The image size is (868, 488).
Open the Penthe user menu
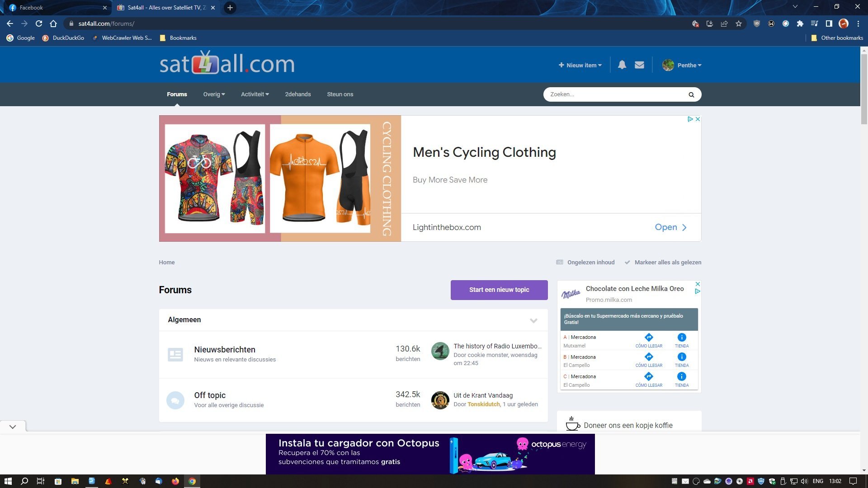682,65
